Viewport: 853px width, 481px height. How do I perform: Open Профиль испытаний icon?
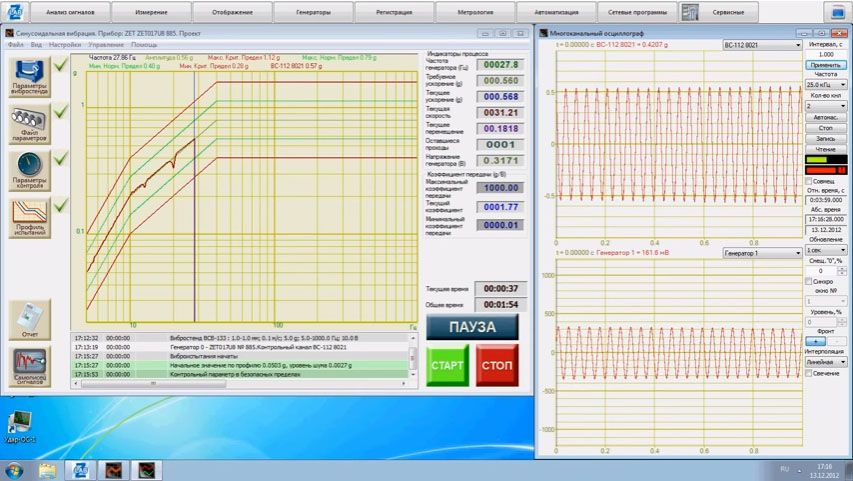point(30,218)
